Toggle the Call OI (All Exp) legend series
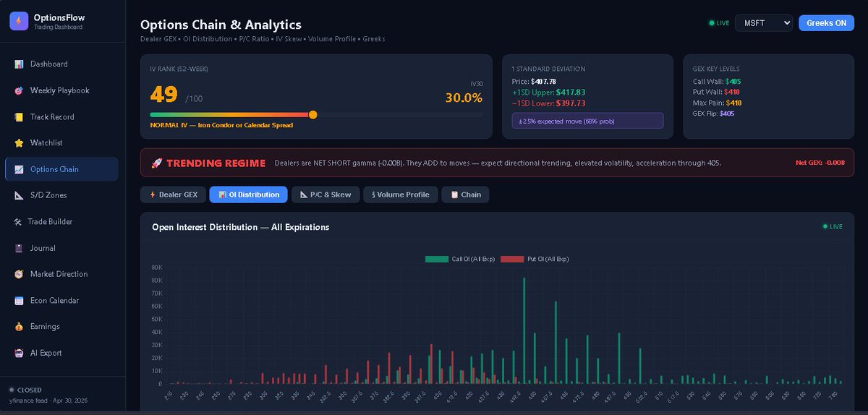This screenshot has width=868, height=415. point(460,259)
